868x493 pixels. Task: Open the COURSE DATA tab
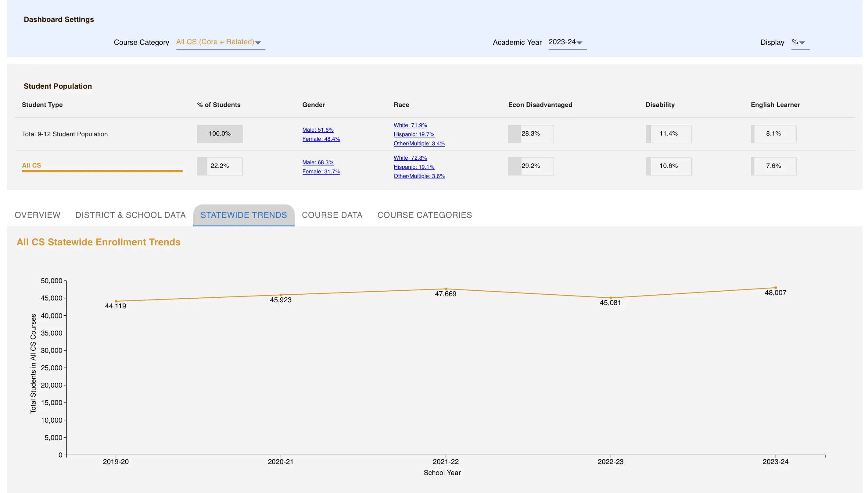click(332, 215)
